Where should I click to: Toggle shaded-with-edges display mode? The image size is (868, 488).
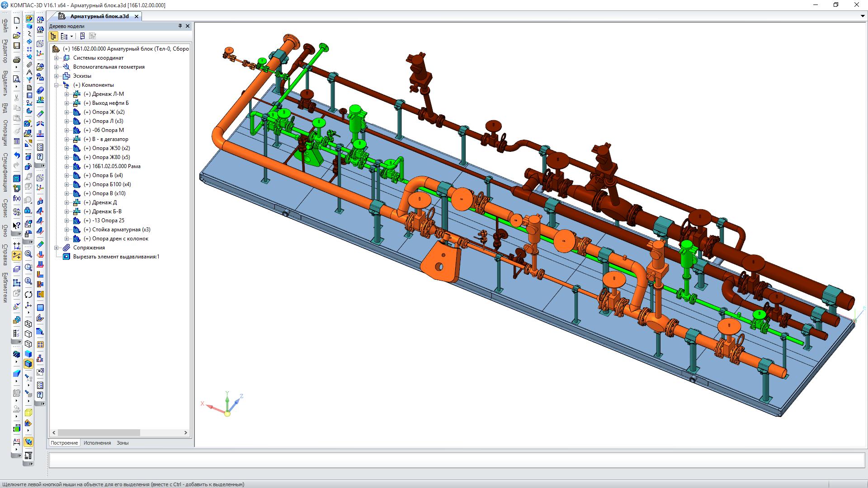click(28, 364)
